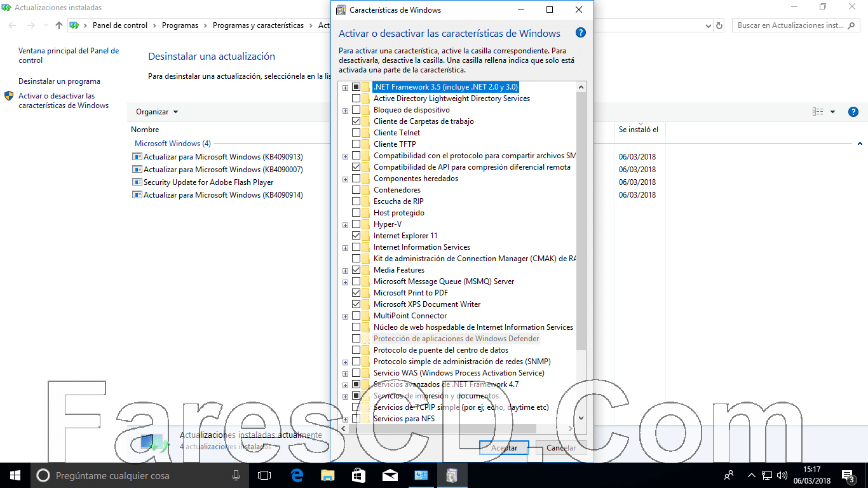Viewport: 868px width, 488px height.
Task: Click the back arrow in Installed Updates window
Action: point(13,25)
